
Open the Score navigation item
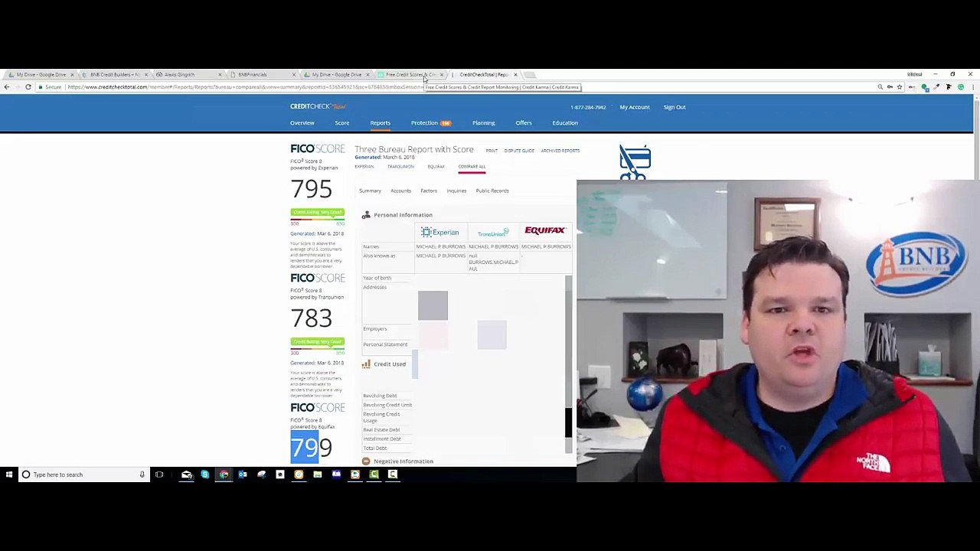[342, 123]
